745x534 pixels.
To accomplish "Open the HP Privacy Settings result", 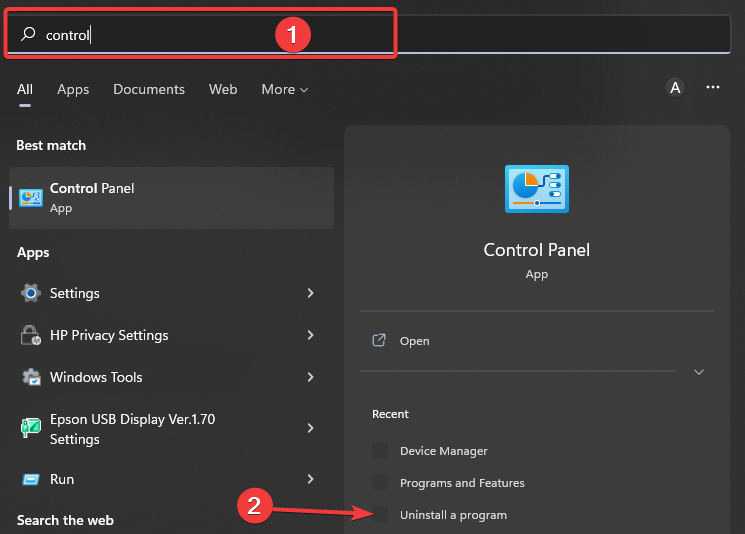I will [172, 335].
